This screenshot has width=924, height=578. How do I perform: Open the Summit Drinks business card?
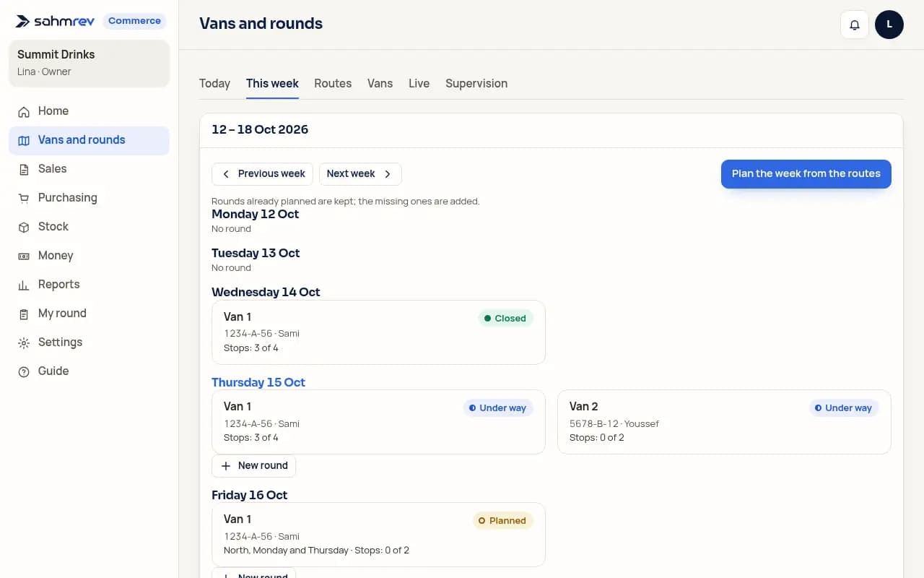click(89, 63)
